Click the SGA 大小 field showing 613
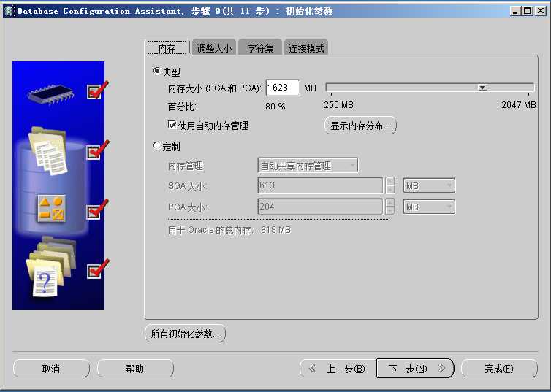Screen dimensions: 551x392 click(x=320, y=185)
